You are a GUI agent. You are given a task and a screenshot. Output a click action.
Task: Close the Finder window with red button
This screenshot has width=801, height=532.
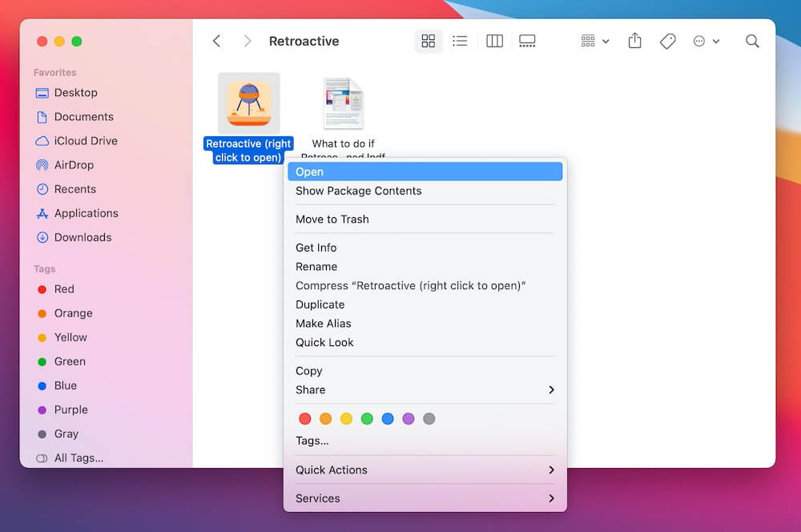click(x=42, y=42)
